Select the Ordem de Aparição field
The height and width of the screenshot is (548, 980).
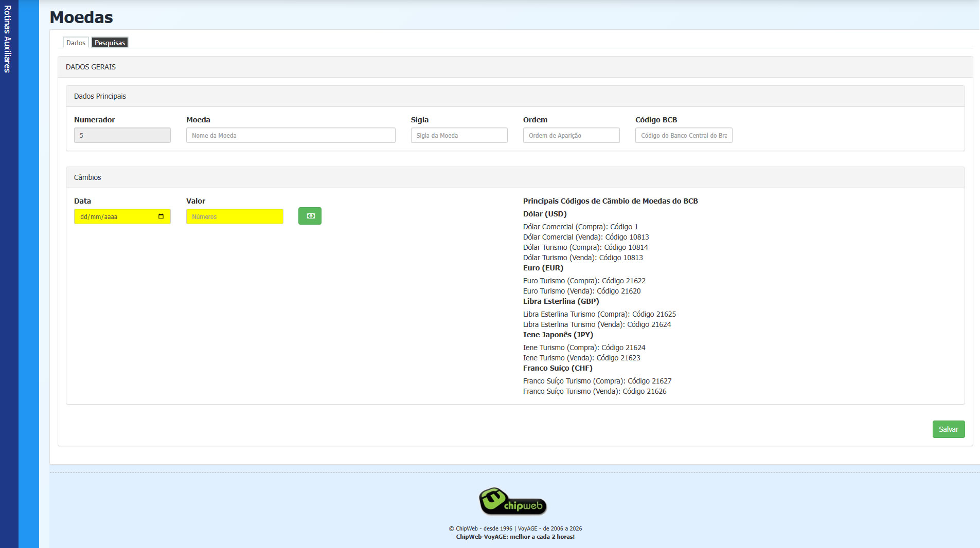[x=571, y=135]
